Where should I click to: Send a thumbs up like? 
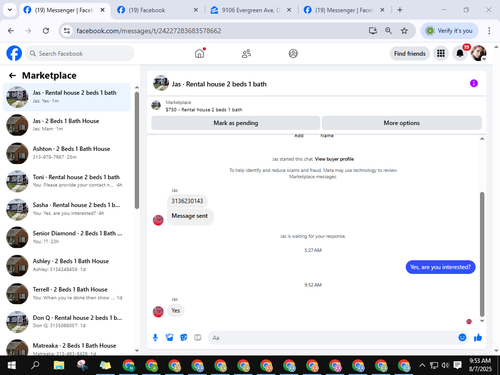(478, 337)
